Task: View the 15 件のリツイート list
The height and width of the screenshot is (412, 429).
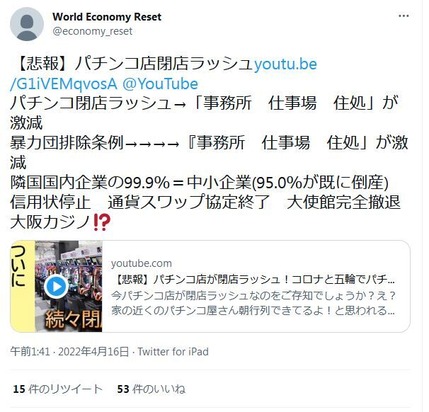Action: point(58,389)
